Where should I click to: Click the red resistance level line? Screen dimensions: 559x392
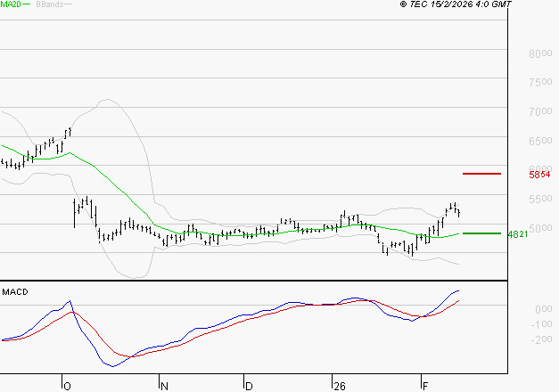pos(481,174)
